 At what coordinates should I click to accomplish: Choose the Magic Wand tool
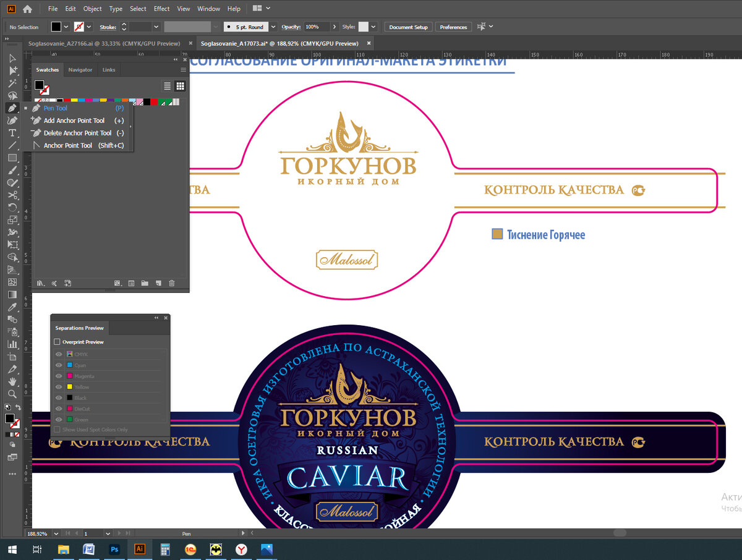(x=12, y=83)
